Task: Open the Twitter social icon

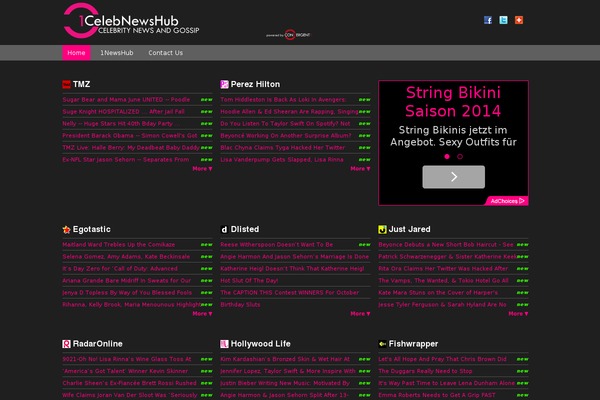Action: 503,20
